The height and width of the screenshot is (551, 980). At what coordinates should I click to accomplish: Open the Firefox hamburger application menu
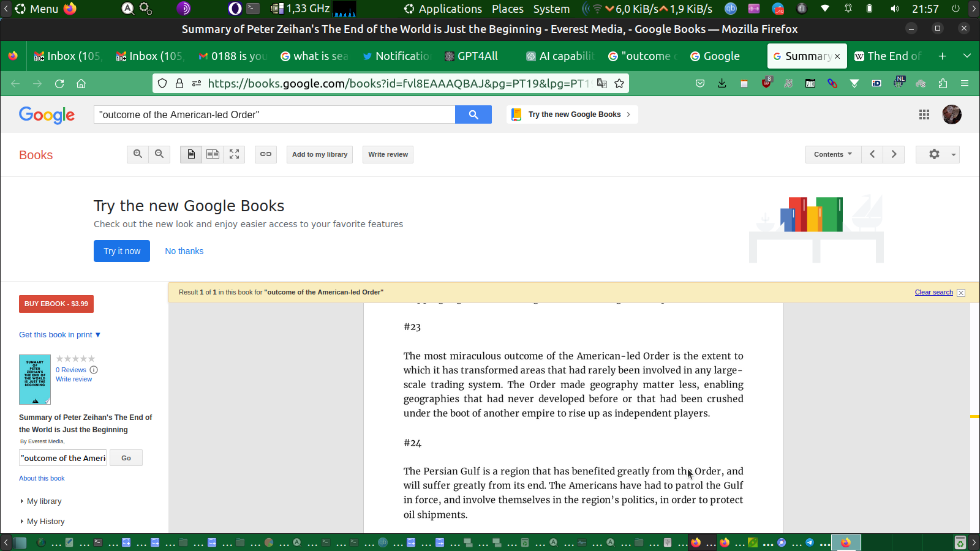coord(965,83)
